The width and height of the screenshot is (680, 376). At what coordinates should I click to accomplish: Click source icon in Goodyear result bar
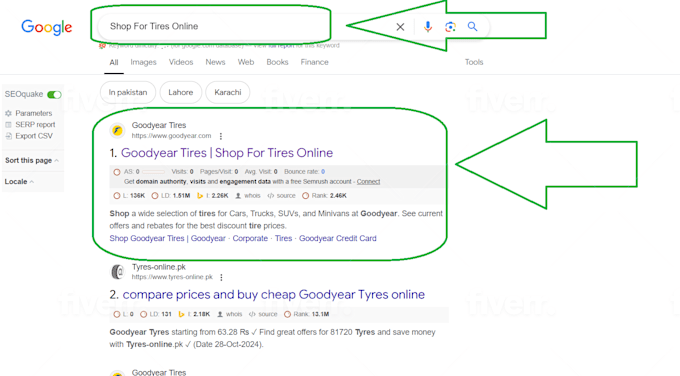[271, 196]
